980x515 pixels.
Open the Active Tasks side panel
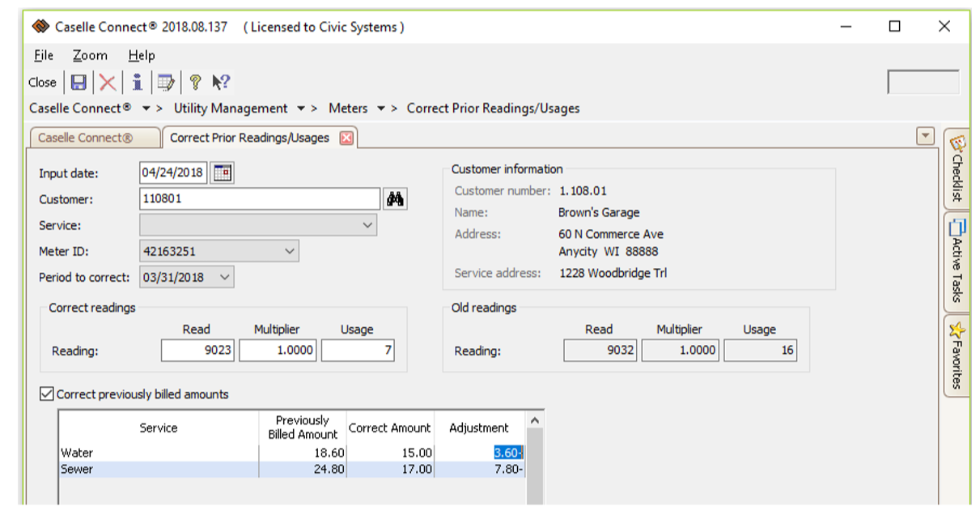coord(957,262)
